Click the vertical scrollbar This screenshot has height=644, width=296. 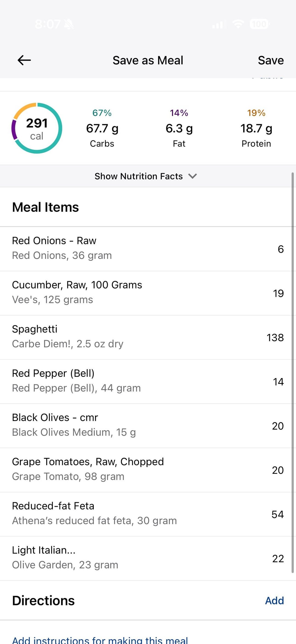(x=292, y=372)
